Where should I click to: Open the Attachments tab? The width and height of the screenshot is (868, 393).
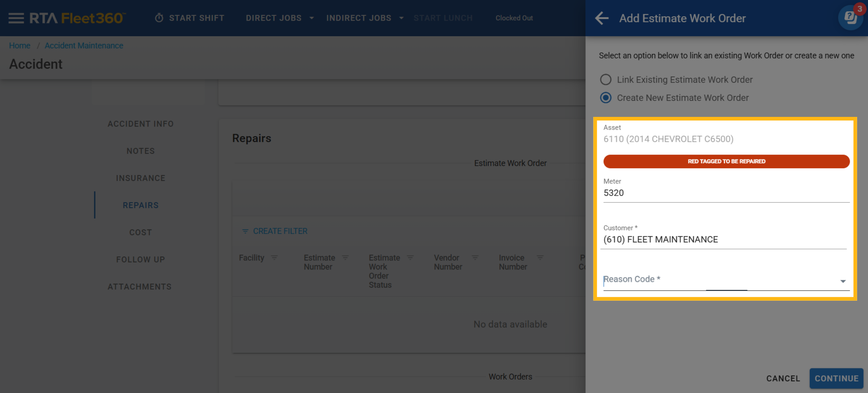[140, 287]
